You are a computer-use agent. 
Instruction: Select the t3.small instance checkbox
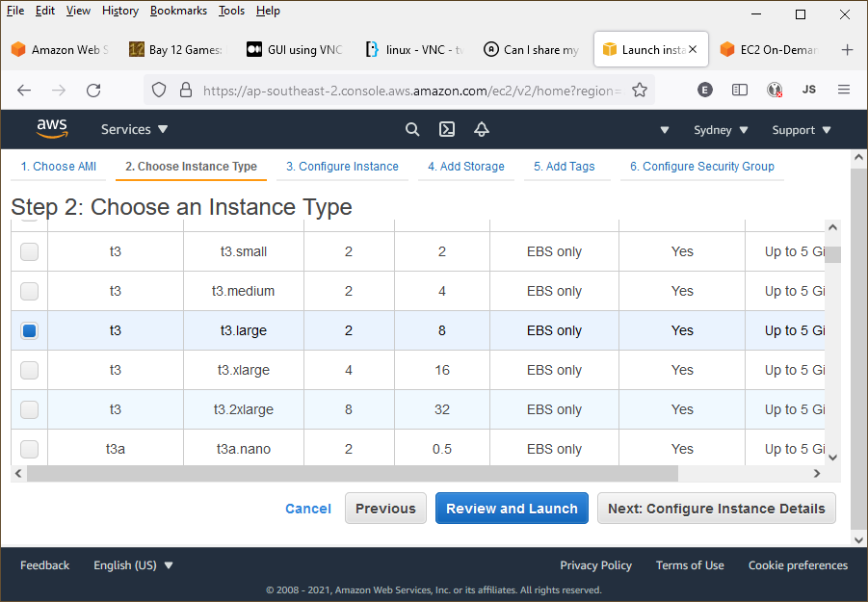(x=29, y=251)
